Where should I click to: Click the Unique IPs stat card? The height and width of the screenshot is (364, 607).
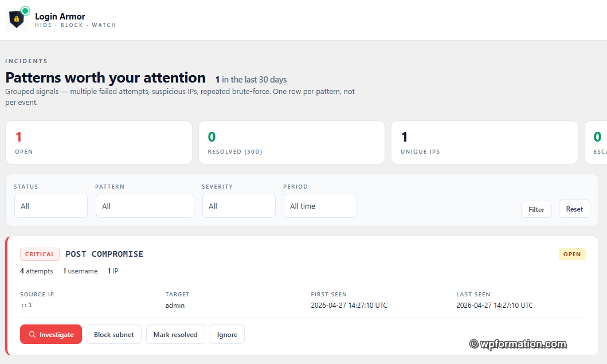[x=484, y=143]
